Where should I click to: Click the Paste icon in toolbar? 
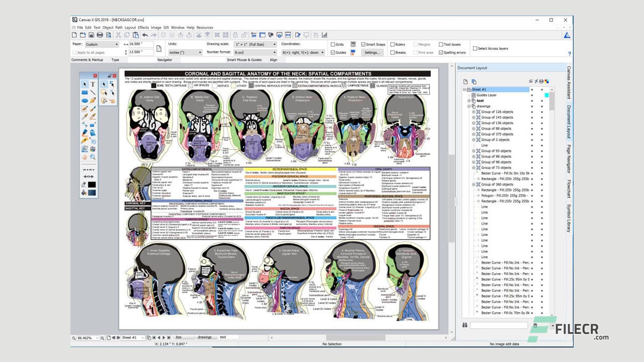(x=136, y=35)
